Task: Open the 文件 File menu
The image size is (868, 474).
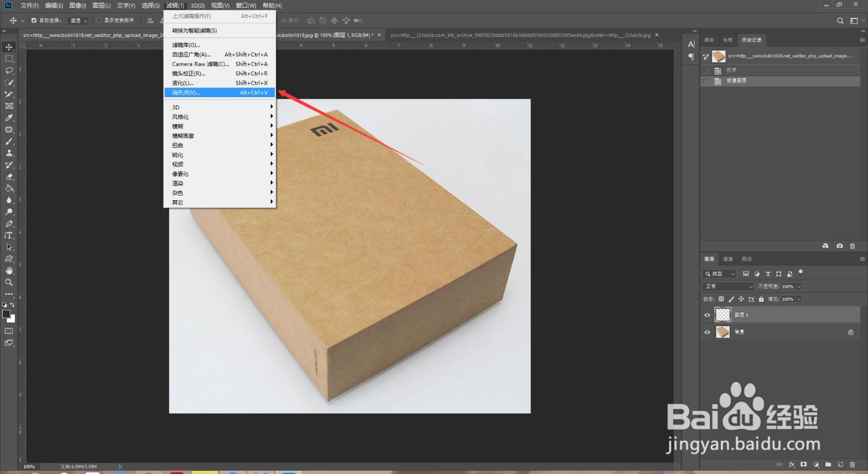Action: tap(29, 5)
